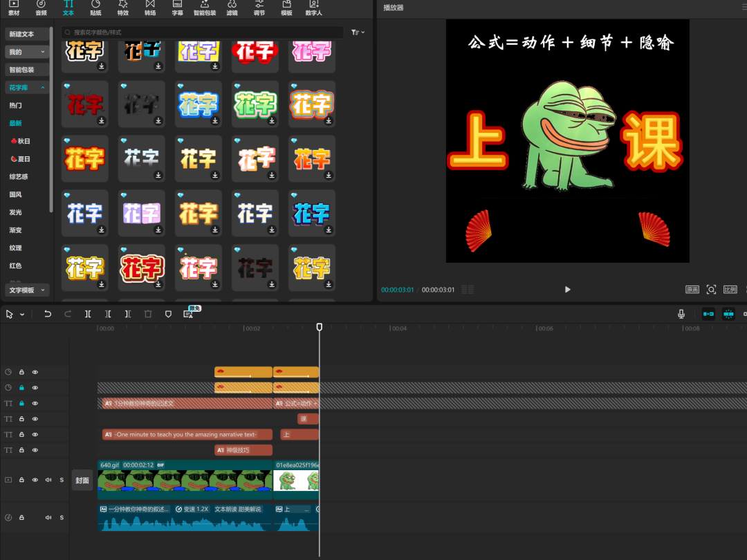
Task: Open the 贴纸 stickers panel
Action: coord(95,8)
